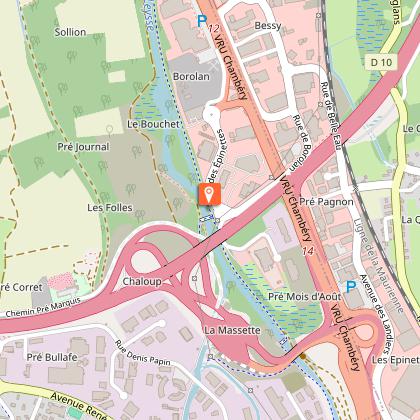Click the Chemin Pré Marquis road label
The image size is (420, 420).
(x=43, y=308)
